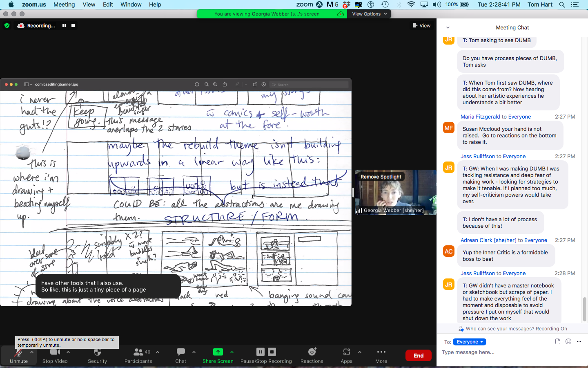Select Georgia Webber's video thumbnail
Image resolution: width=588 pixels, height=368 pixels.
pyautogui.click(x=395, y=193)
